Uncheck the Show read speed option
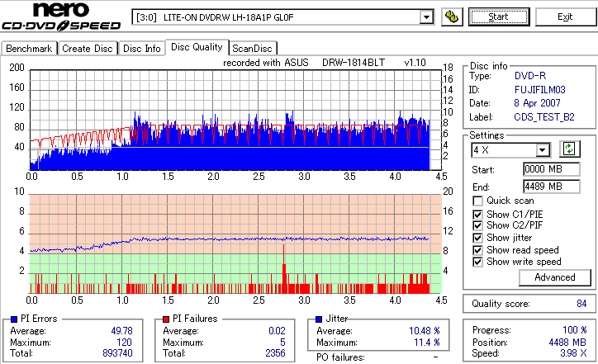 tap(477, 250)
